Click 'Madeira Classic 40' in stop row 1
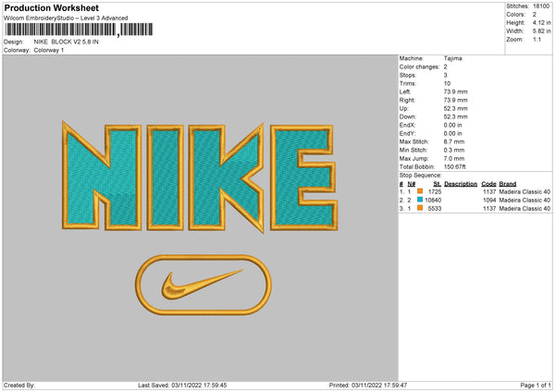 point(524,191)
